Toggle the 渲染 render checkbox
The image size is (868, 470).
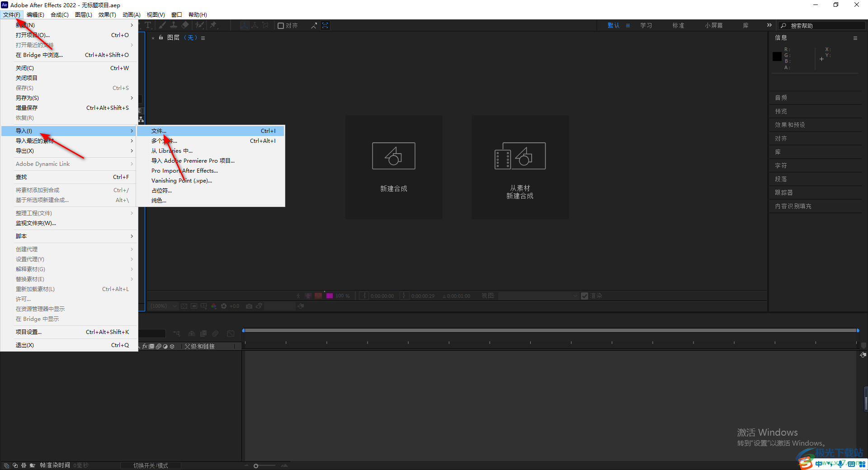(585, 296)
